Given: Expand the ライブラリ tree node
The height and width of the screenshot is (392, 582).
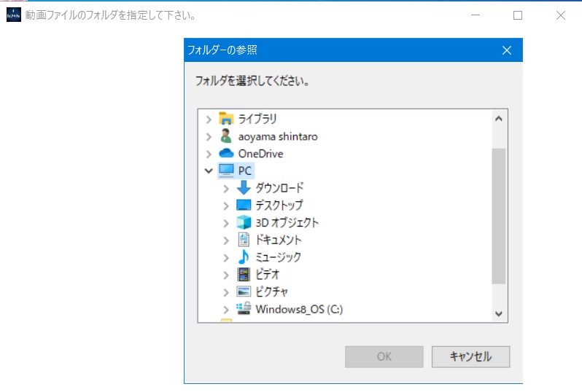Looking at the screenshot, I should pyautogui.click(x=209, y=119).
